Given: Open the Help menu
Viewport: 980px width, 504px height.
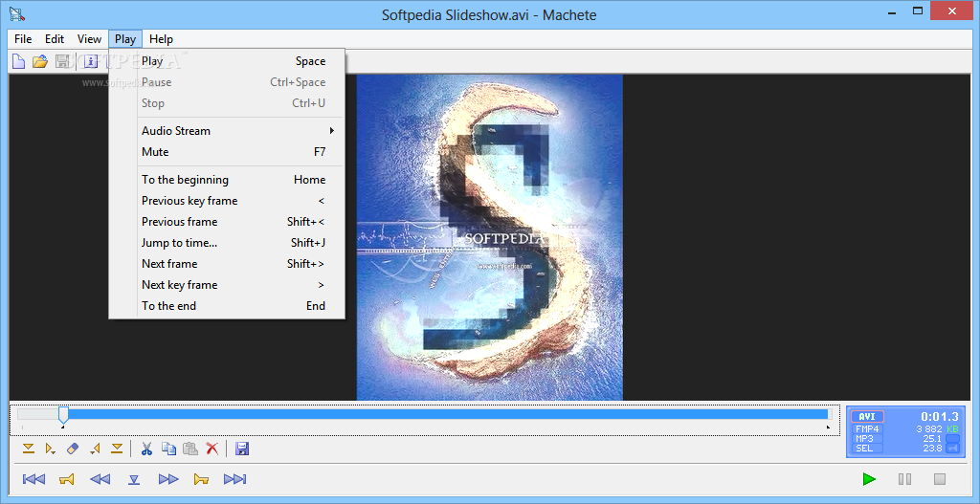Looking at the screenshot, I should point(161,38).
